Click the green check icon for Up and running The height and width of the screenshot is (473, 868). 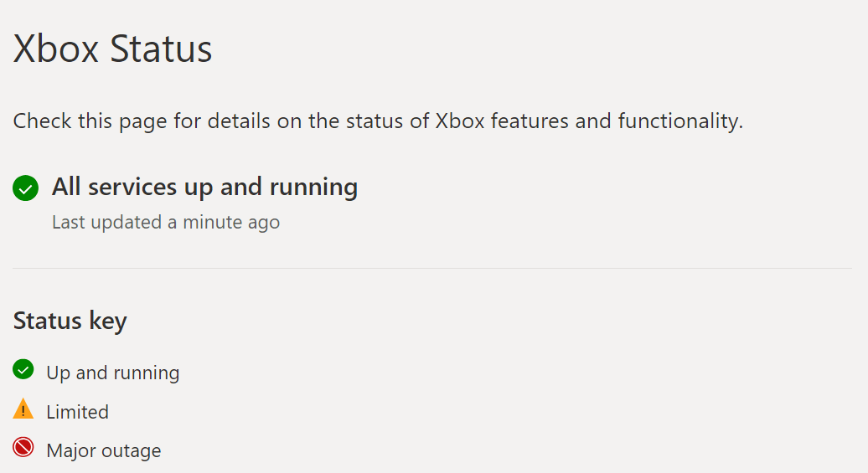(23, 369)
